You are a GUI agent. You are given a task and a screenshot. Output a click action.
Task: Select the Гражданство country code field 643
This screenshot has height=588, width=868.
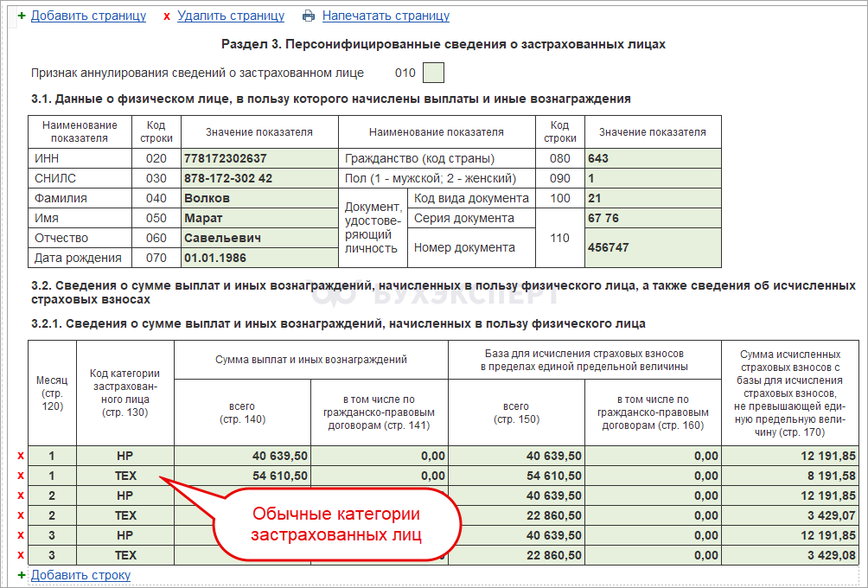(652, 159)
